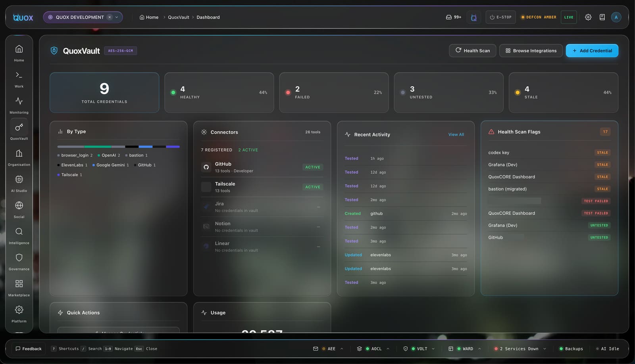Viewport: 635px width, 364px height.
Task: Open the Social globe icon
Action: [19, 205]
